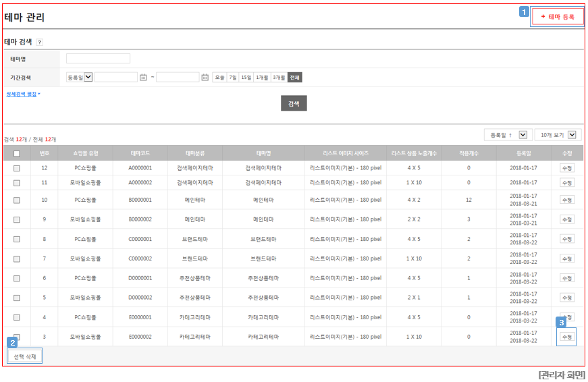Click the start date input field
Screen dimensions: 588x382
click(x=116, y=78)
